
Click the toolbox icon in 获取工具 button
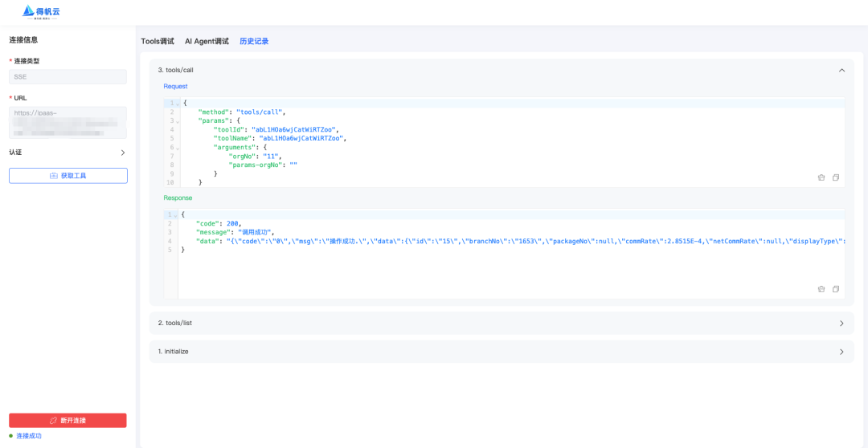(x=54, y=176)
